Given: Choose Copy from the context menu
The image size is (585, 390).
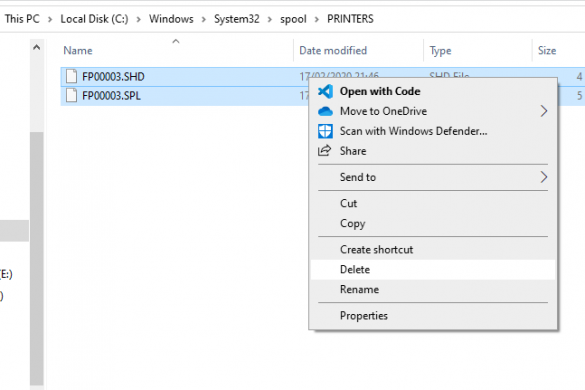Looking at the screenshot, I should click(x=433, y=223).
